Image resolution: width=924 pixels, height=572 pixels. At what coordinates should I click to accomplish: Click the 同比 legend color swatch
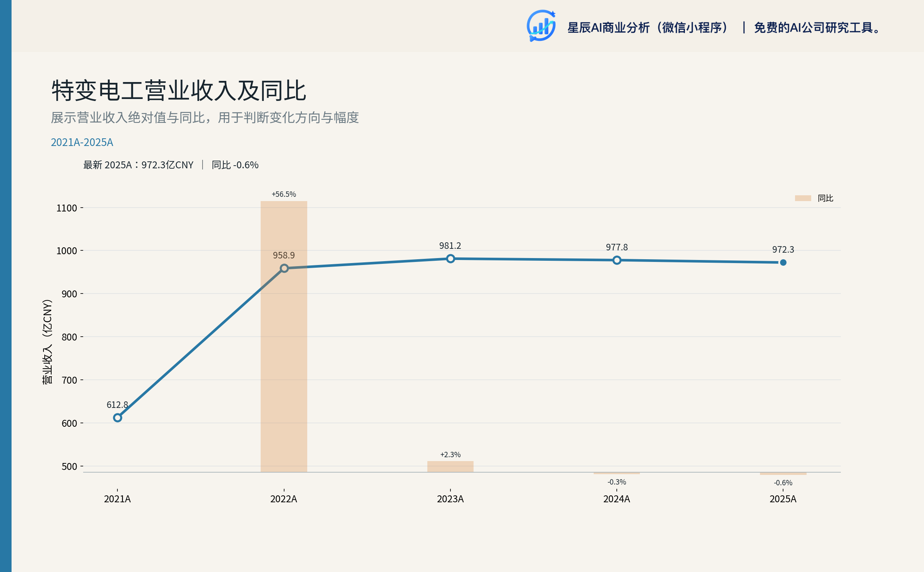pyautogui.click(x=803, y=198)
